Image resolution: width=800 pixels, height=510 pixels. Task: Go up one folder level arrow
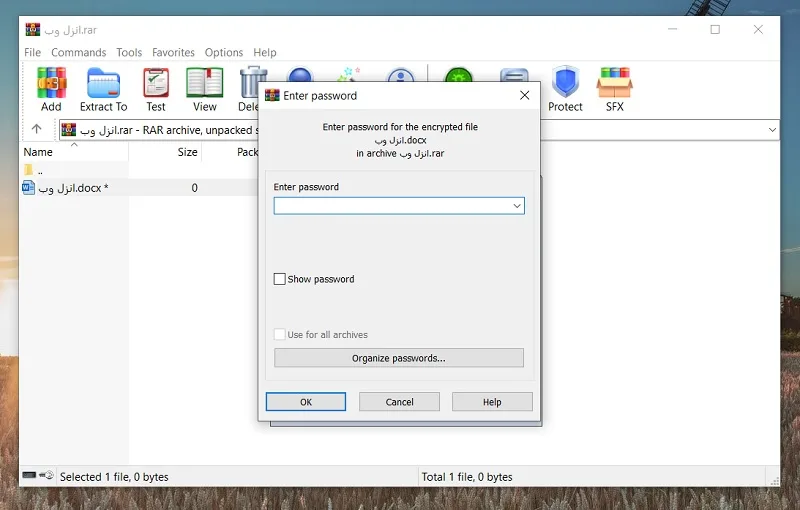(36, 129)
